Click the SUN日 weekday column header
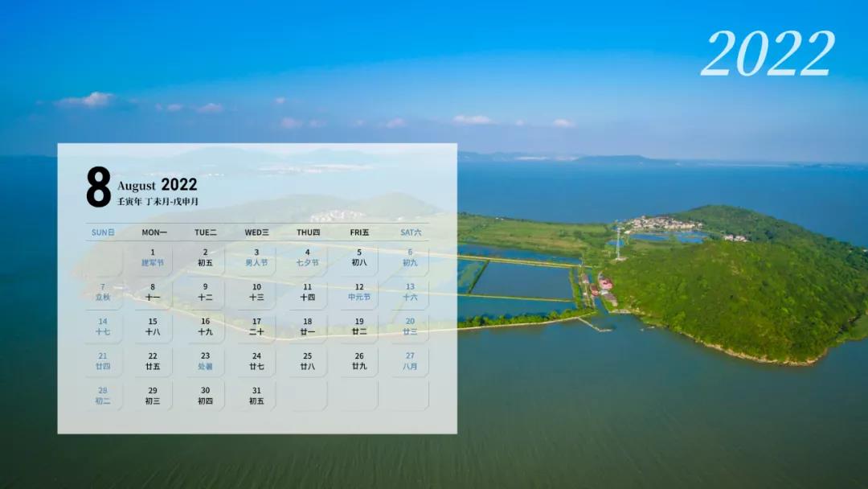This screenshot has width=868, height=489. (103, 232)
